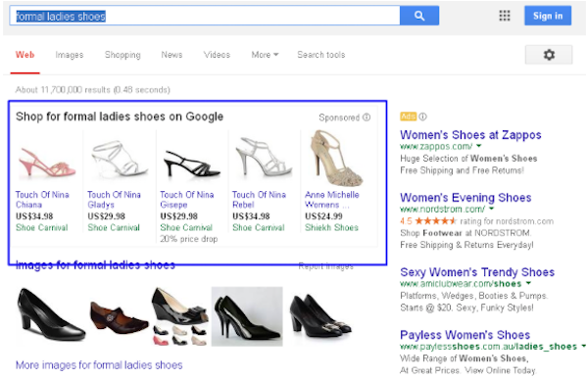Click the US$24.99 price
This screenshot has width=588, height=378.
tap(323, 216)
